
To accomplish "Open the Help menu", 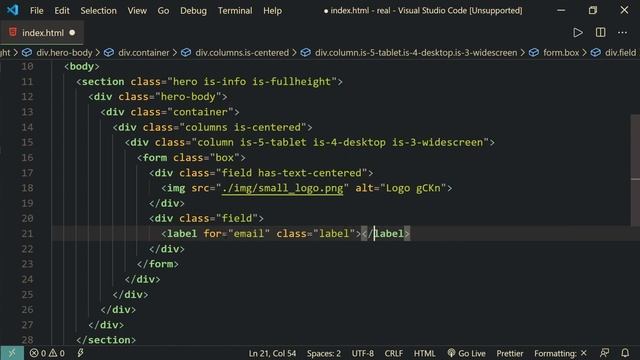I will pos(272,11).
